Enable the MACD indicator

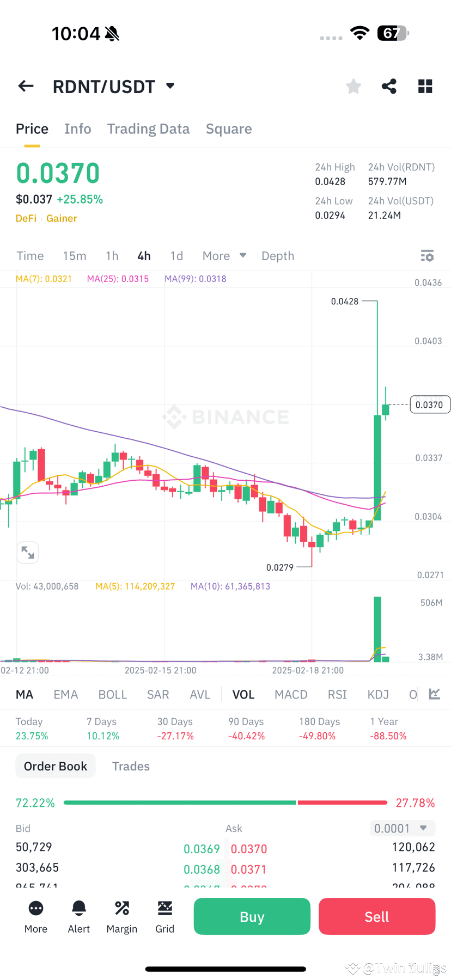[291, 694]
